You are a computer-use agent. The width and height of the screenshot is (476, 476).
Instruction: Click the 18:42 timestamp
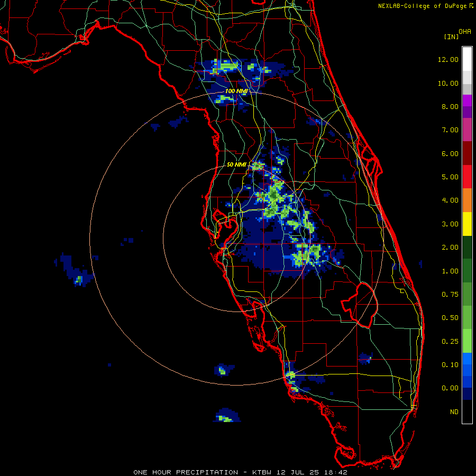335,472
